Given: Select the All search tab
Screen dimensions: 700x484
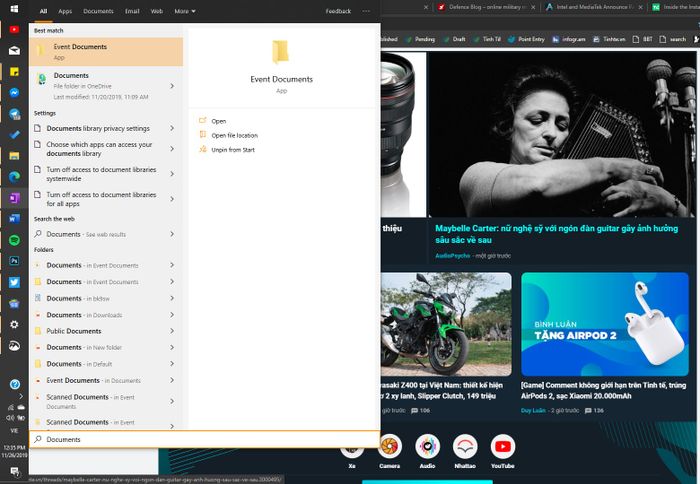Looking at the screenshot, I should (43, 11).
